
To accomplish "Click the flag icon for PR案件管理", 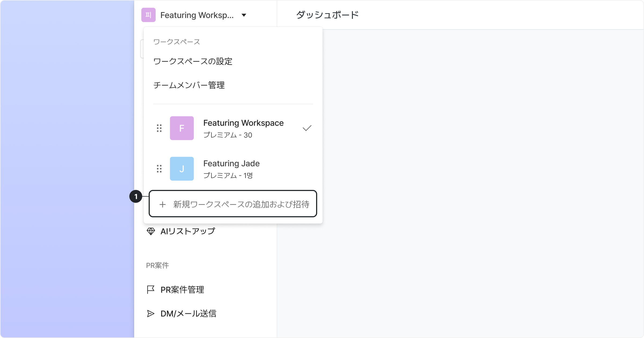I will click(x=151, y=290).
